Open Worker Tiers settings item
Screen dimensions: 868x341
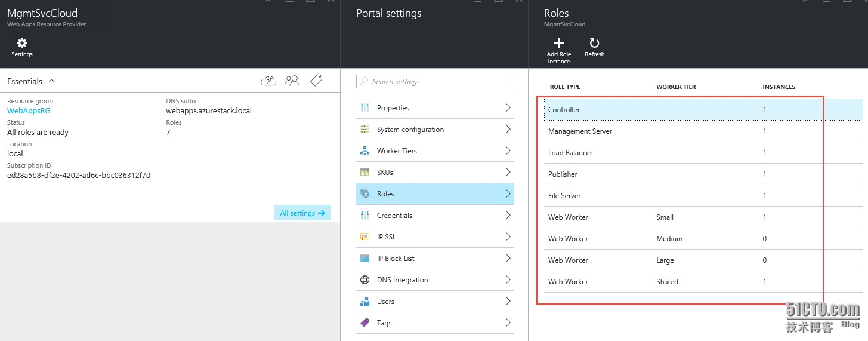(435, 151)
